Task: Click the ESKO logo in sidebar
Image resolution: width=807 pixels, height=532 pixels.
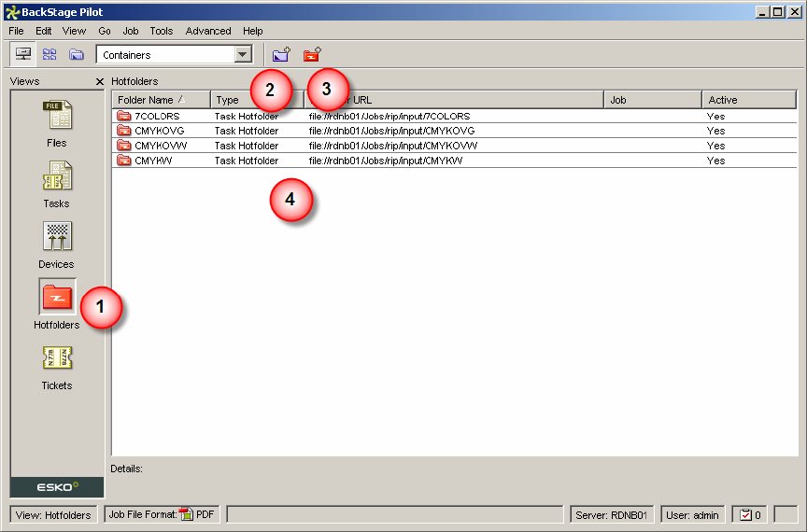Action: (57, 486)
